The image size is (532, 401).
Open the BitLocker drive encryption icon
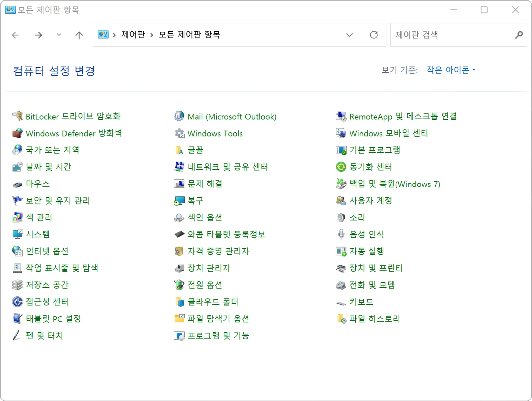tap(17, 116)
